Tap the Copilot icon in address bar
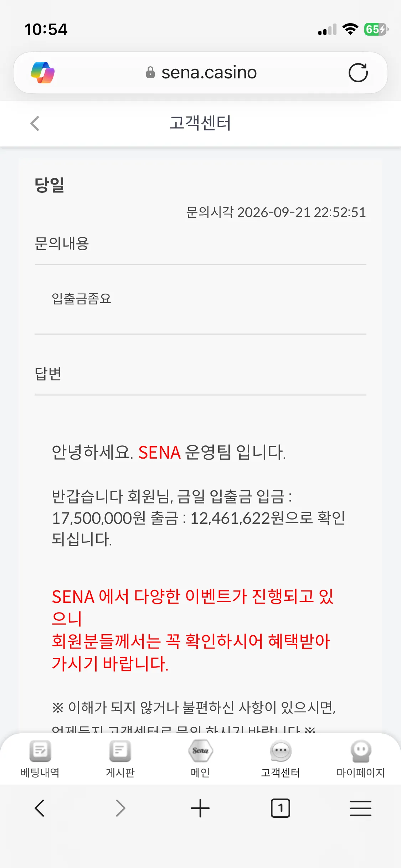Screen dimensions: 401x868 coord(43,73)
